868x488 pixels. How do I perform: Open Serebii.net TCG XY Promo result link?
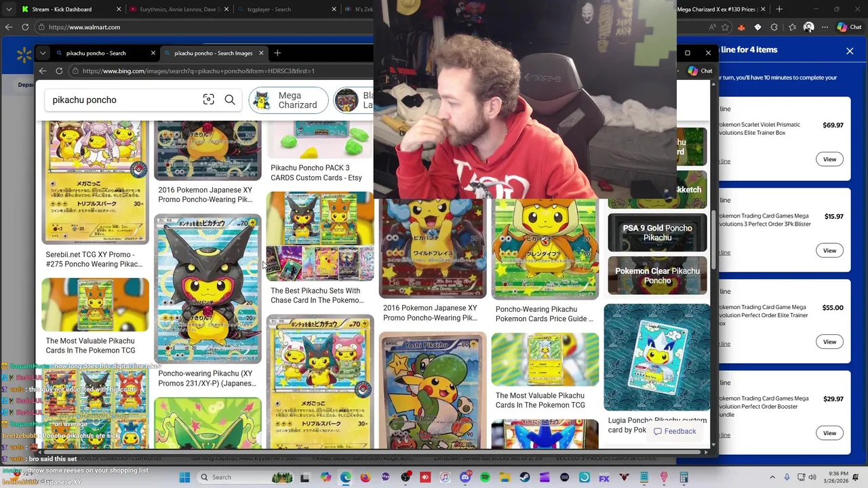94,260
